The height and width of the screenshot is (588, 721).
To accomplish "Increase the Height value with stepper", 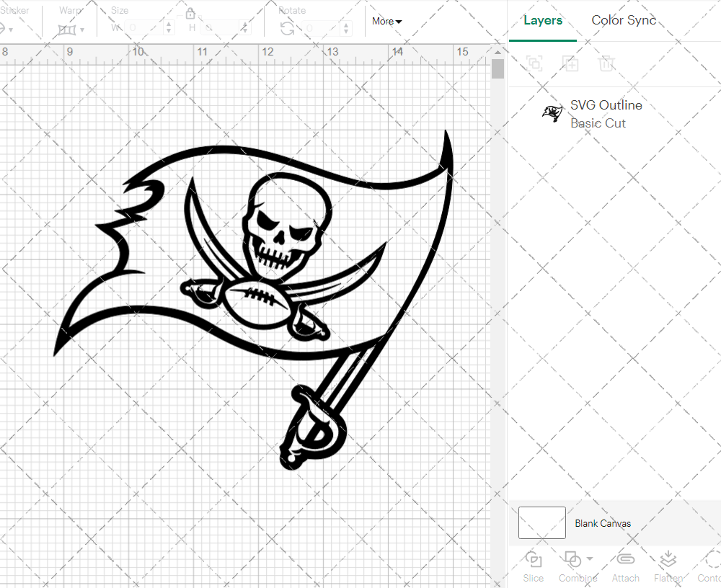I will pyautogui.click(x=244, y=24).
